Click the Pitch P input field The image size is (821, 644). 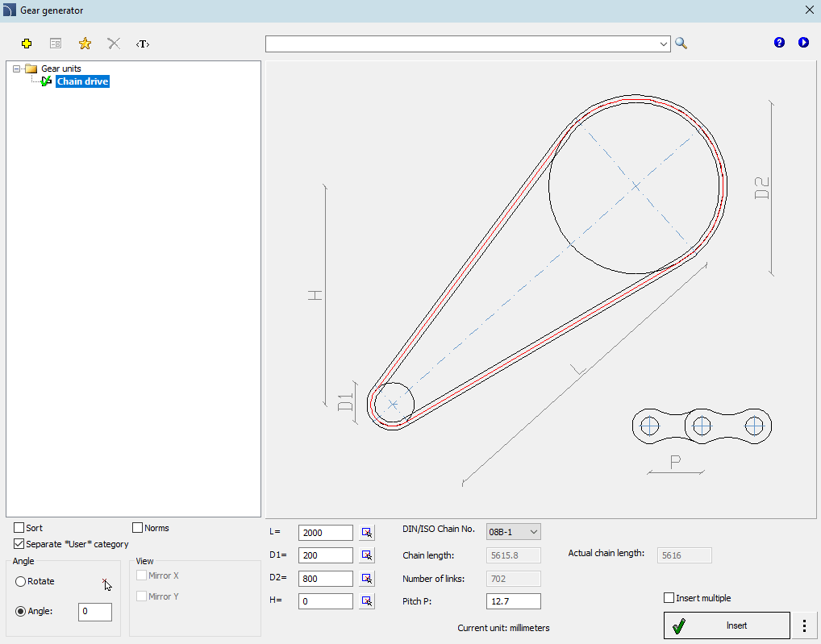[x=513, y=601]
